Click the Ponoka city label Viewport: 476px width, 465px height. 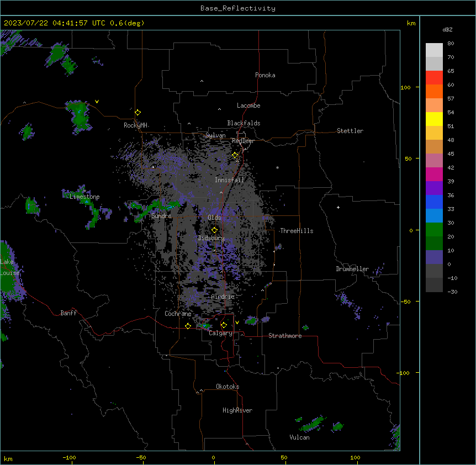pyautogui.click(x=265, y=75)
